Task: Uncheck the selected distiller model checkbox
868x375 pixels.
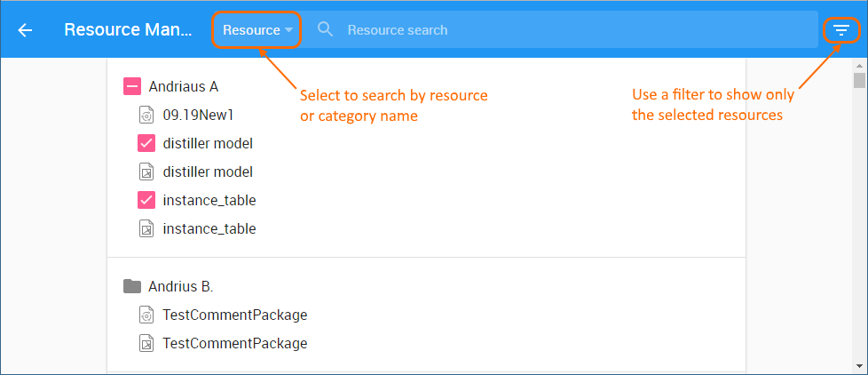Action: click(146, 143)
